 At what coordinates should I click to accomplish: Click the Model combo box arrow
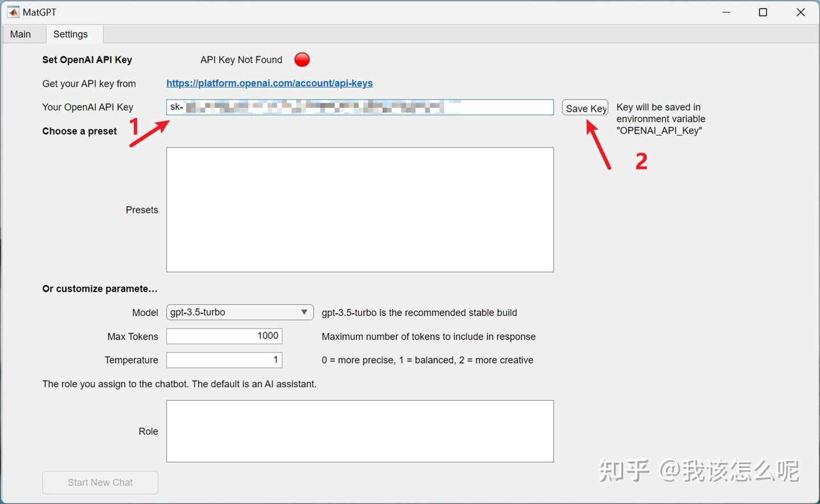tap(304, 312)
